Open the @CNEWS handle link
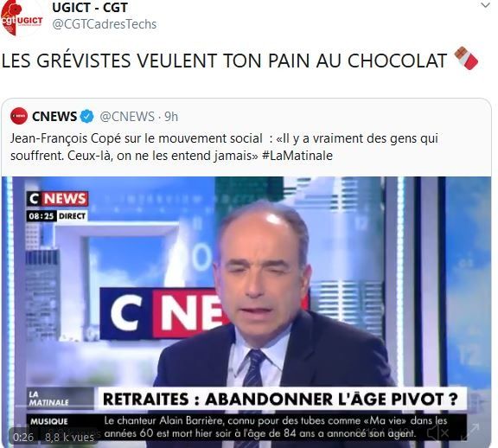Viewport: 498px width, 448px height. click(127, 117)
